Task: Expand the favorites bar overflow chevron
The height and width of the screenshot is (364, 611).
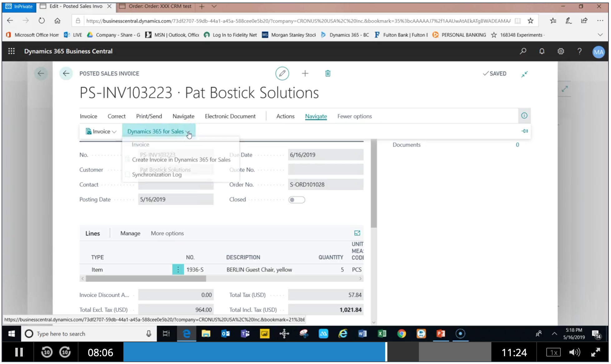Action: point(600,35)
